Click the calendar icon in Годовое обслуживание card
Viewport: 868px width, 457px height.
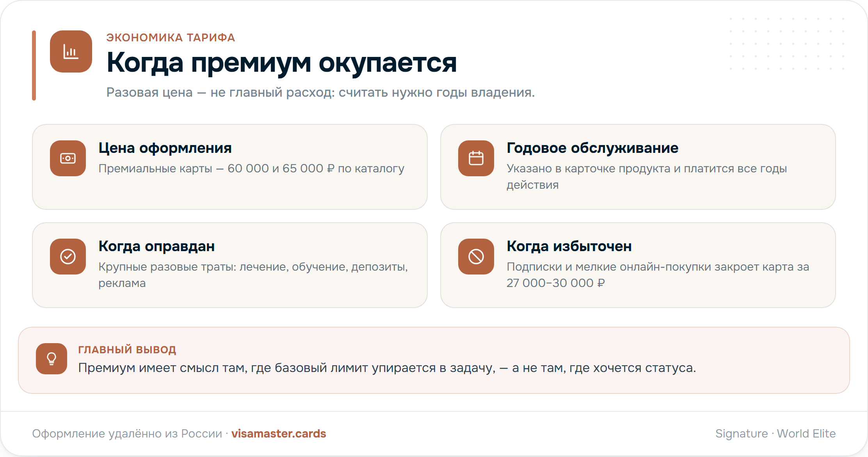tap(476, 158)
